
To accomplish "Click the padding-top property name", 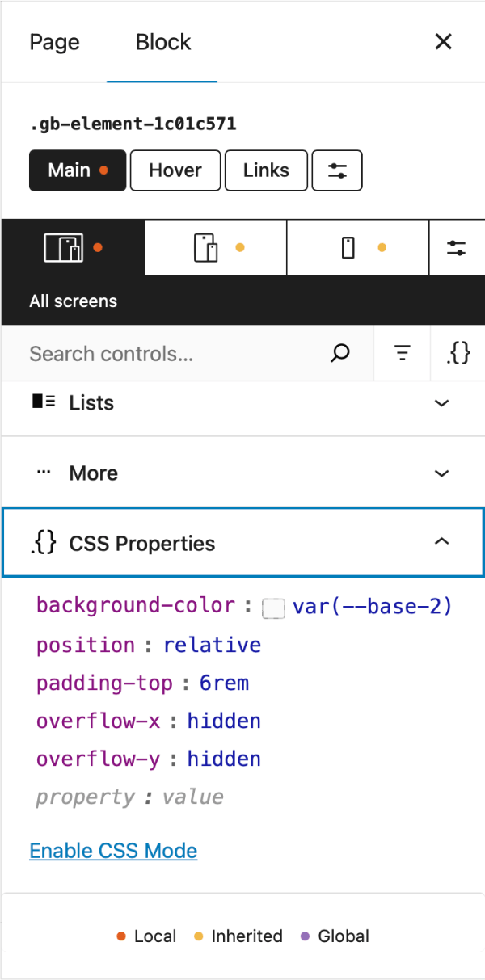I will click(x=104, y=683).
